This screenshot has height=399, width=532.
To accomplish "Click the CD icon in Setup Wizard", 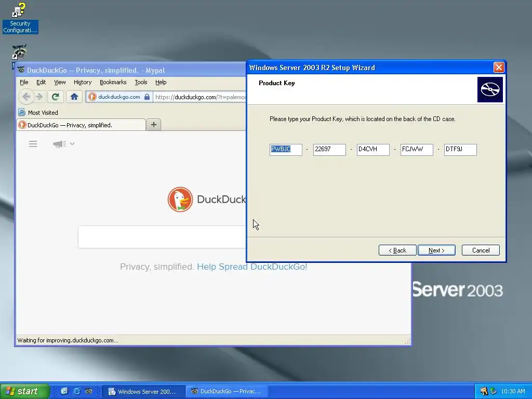I will [490, 89].
